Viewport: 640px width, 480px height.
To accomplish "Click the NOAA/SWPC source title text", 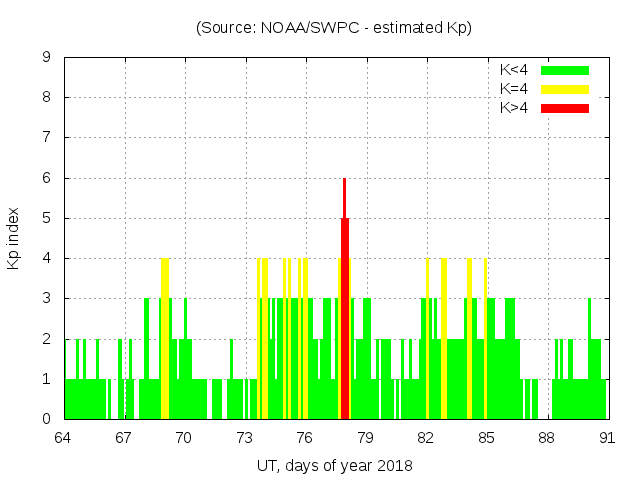I will tap(334, 28).
